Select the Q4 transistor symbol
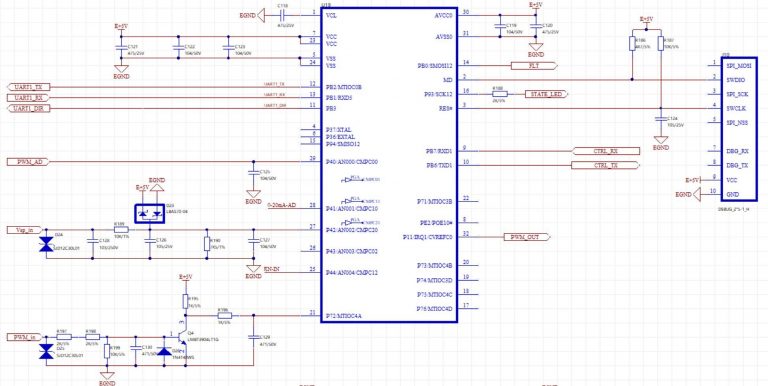The width and height of the screenshot is (768, 386). tap(183, 337)
